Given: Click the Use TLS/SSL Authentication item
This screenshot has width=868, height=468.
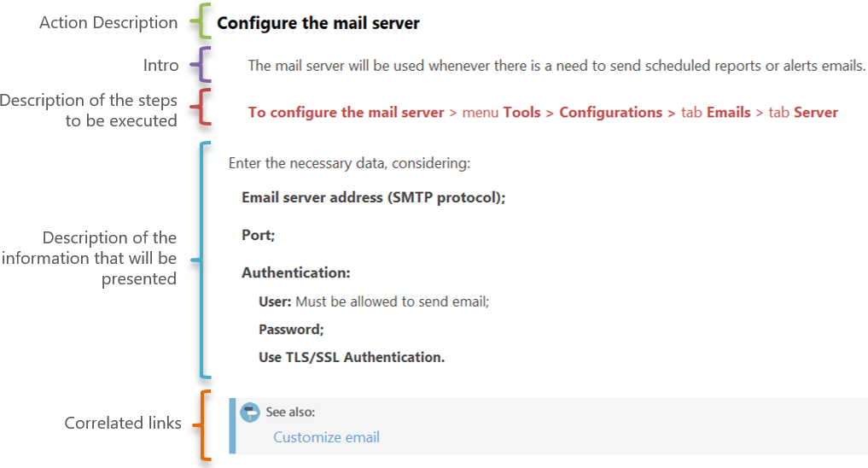Looking at the screenshot, I should click(x=352, y=357).
